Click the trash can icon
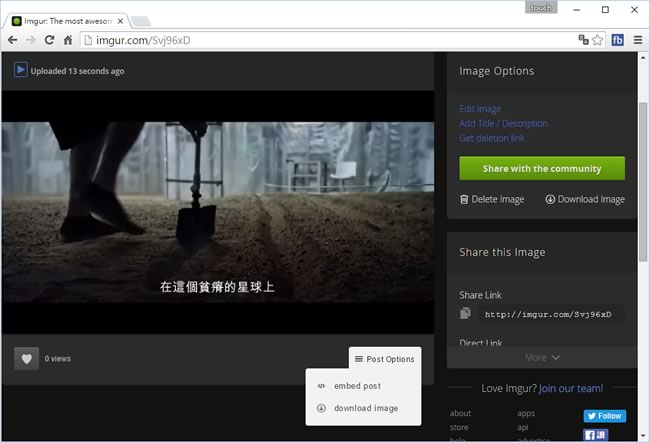 464,199
